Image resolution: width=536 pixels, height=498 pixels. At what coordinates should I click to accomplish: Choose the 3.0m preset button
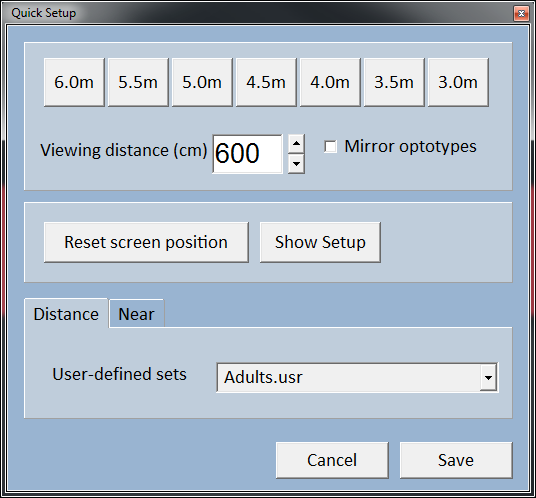tap(458, 82)
